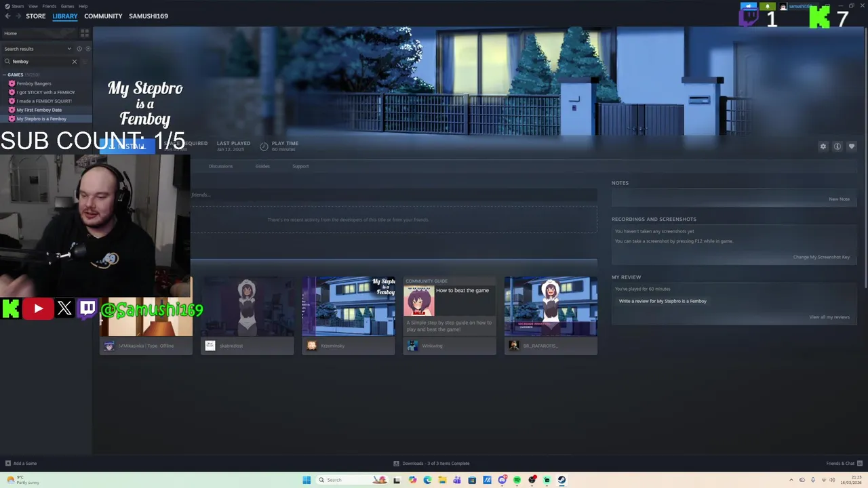Switch library to grid view icon

click(85, 33)
